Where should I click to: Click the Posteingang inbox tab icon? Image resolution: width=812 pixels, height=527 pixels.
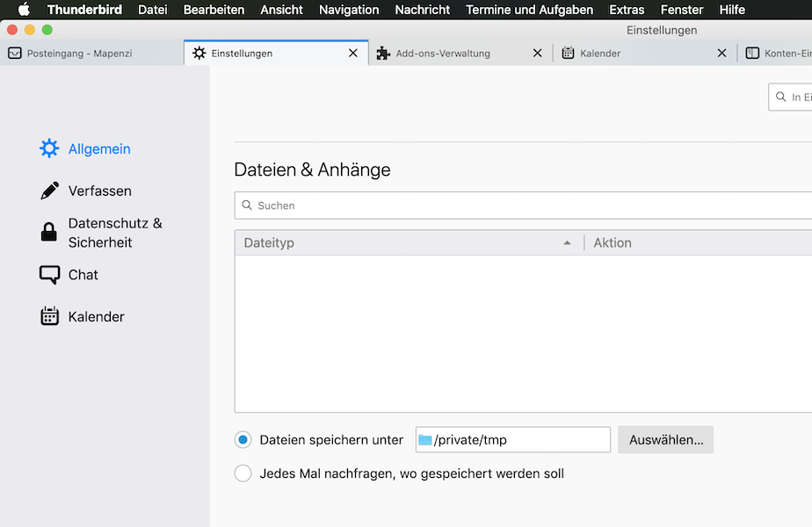tap(15, 53)
